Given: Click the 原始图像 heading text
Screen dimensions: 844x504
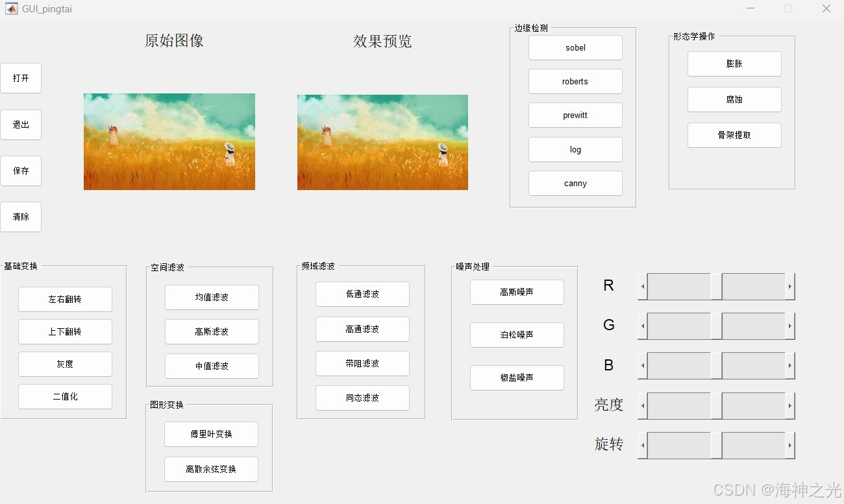Looking at the screenshot, I should pyautogui.click(x=174, y=41).
